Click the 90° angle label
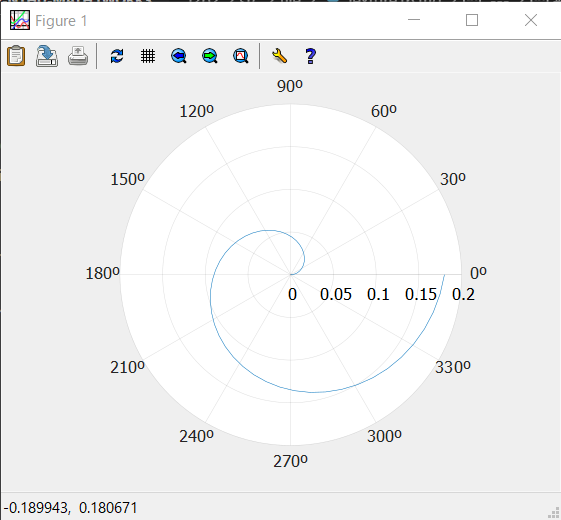The height and width of the screenshot is (520, 561). (290, 86)
